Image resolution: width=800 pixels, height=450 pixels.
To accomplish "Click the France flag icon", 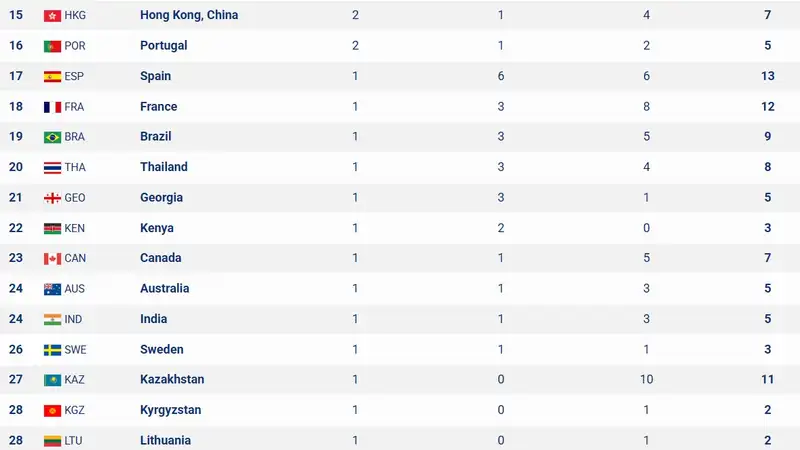I will [52, 107].
